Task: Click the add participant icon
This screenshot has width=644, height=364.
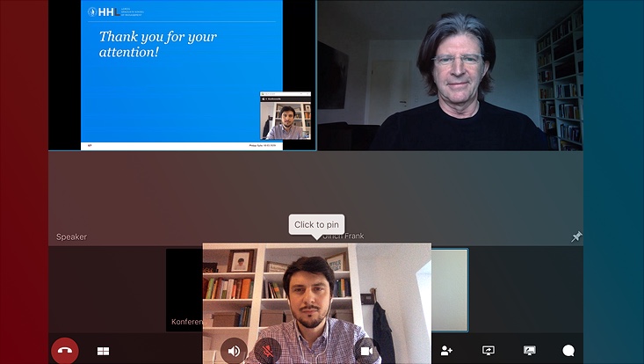Action: [446, 350]
